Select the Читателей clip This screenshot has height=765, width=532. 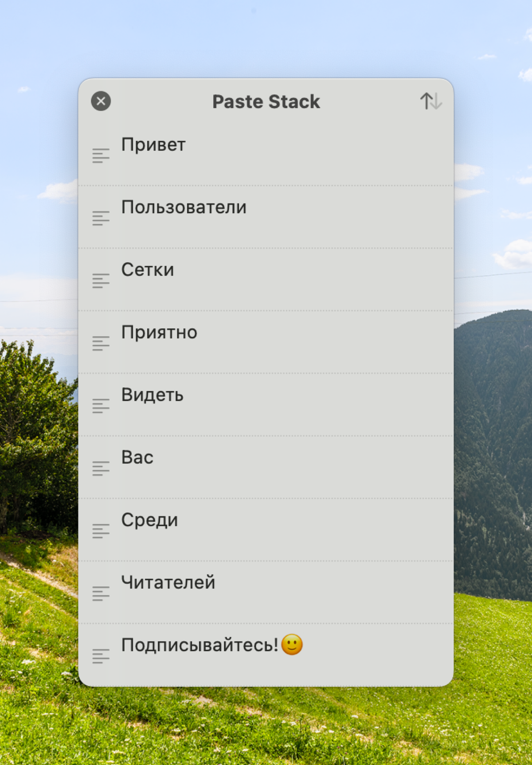(x=266, y=592)
